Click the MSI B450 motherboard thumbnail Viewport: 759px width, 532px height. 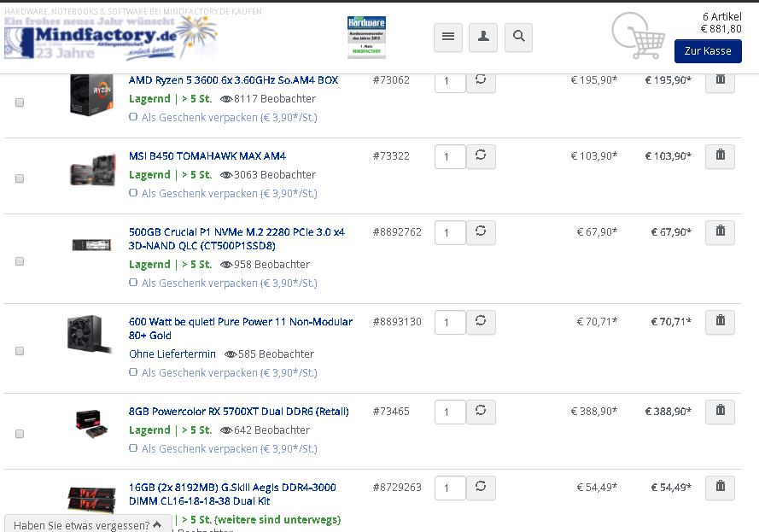pyautogui.click(x=93, y=171)
